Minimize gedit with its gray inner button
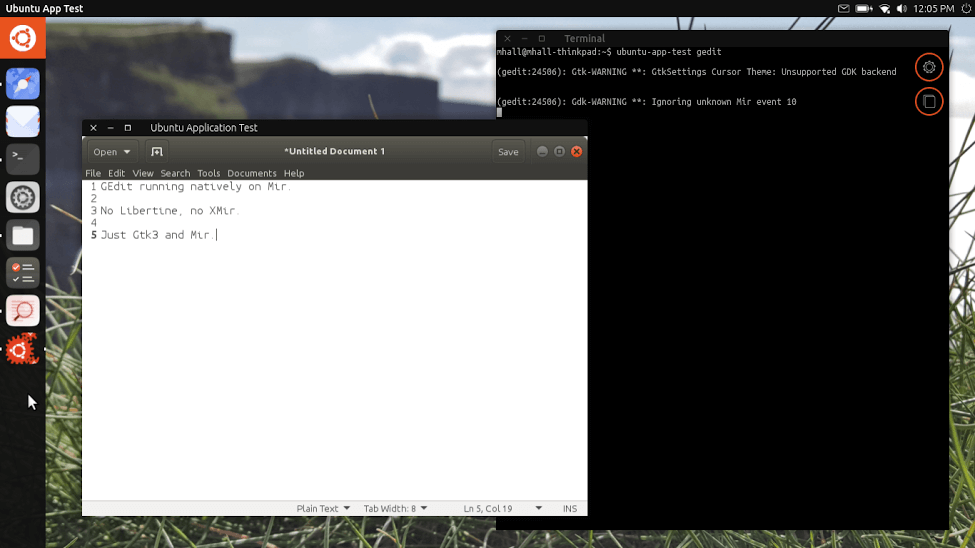The width and height of the screenshot is (975, 548). (x=542, y=152)
